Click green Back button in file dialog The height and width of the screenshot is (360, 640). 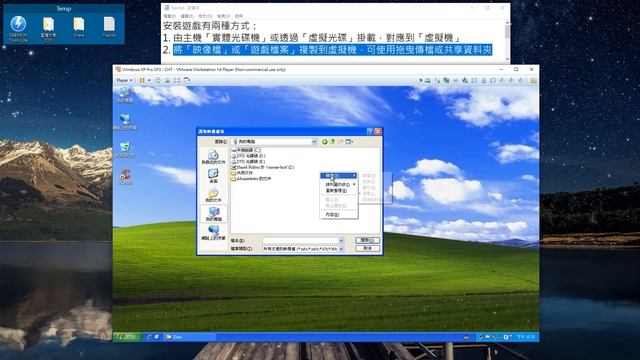click(x=324, y=142)
